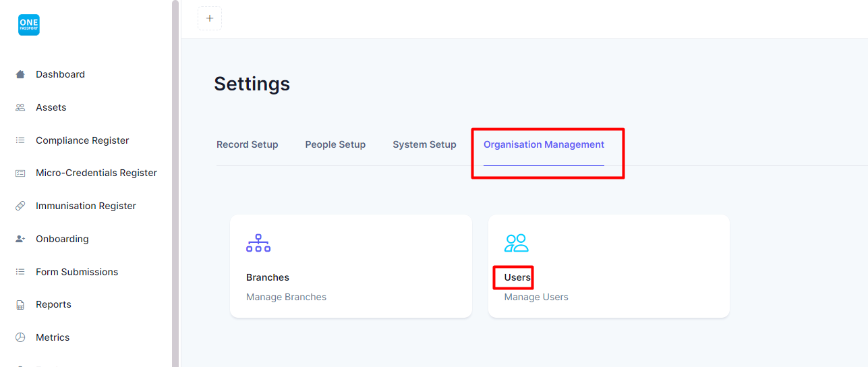The image size is (868, 367).
Task: Click the Reports document icon
Action: point(20,305)
